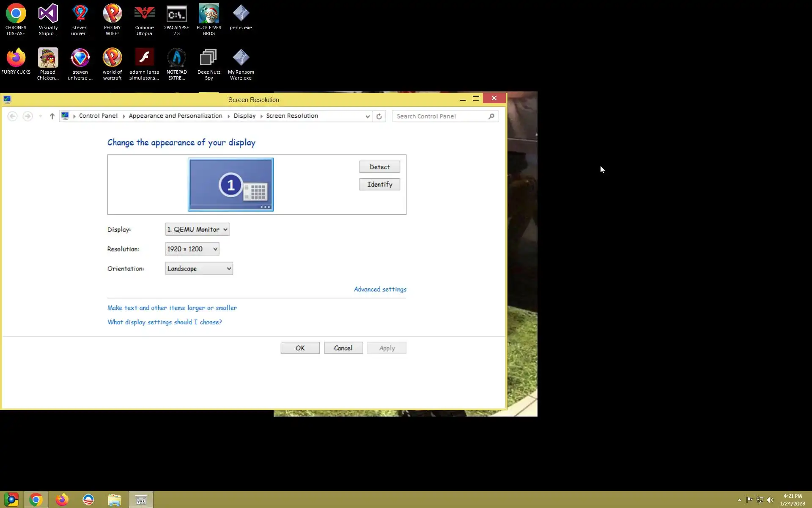The height and width of the screenshot is (508, 812).
Task: Focus the Search Control Panel field
Action: coord(440,116)
